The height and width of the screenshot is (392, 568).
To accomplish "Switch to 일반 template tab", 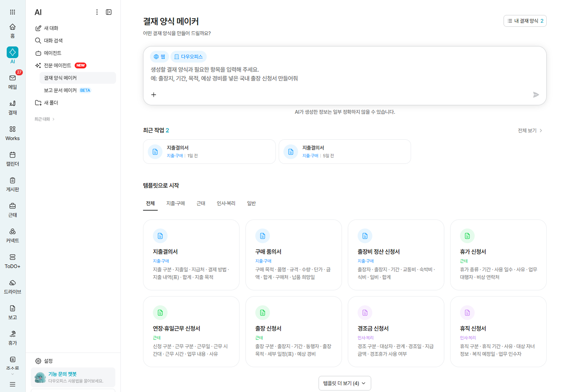I will coord(251,203).
